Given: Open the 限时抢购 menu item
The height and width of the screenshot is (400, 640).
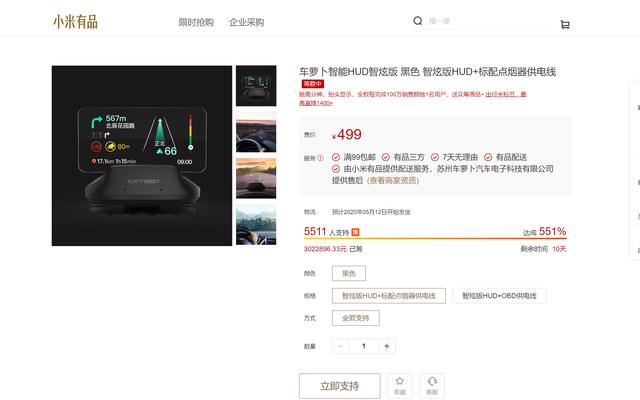Looking at the screenshot, I should pyautogui.click(x=196, y=22).
